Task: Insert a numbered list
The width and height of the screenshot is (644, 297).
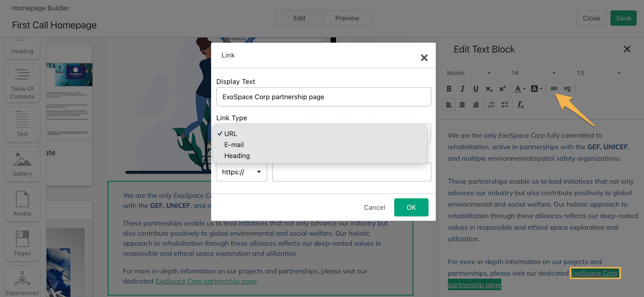Action: (491, 105)
